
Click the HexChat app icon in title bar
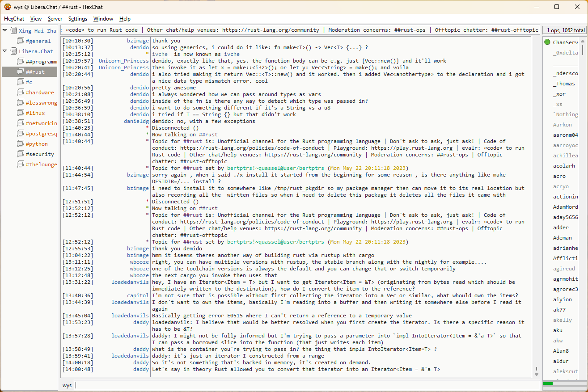7,7
